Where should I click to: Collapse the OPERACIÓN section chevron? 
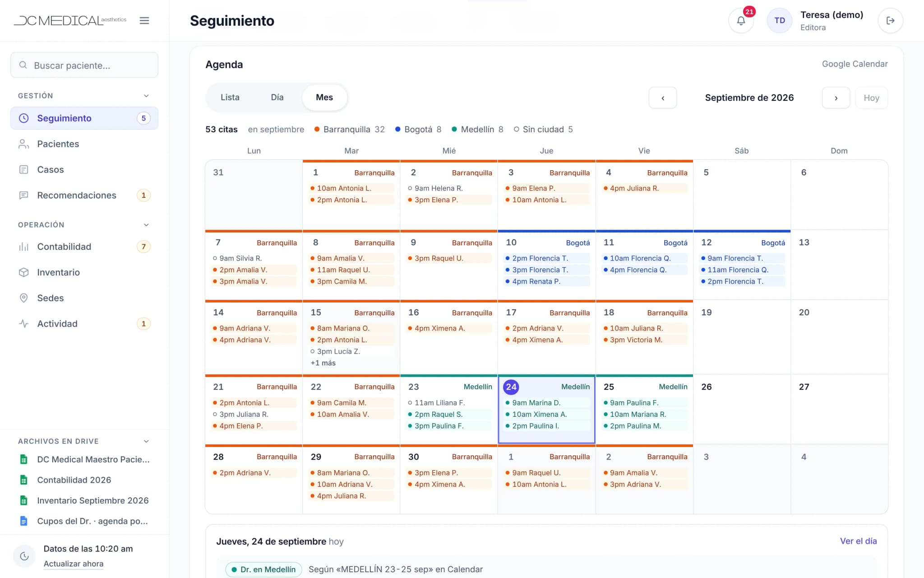point(146,225)
